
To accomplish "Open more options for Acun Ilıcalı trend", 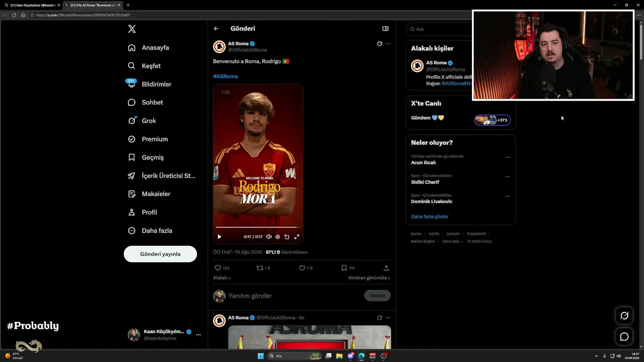I will [507, 157].
